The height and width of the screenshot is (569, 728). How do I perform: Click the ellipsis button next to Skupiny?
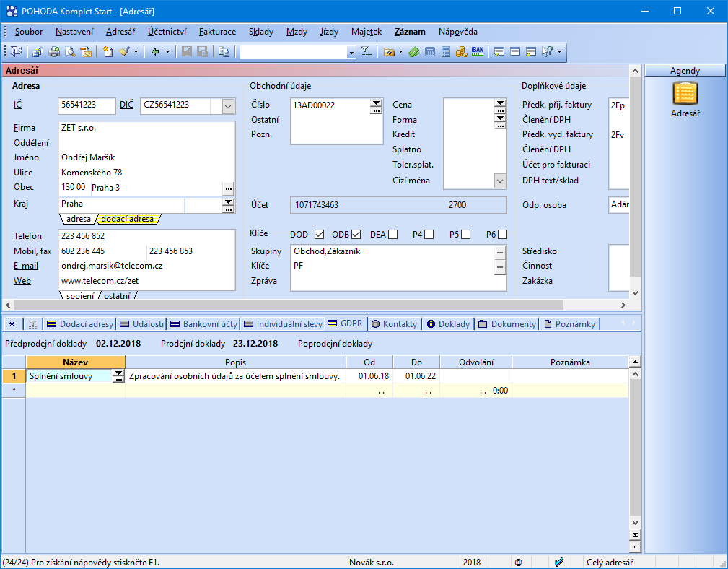click(x=500, y=252)
